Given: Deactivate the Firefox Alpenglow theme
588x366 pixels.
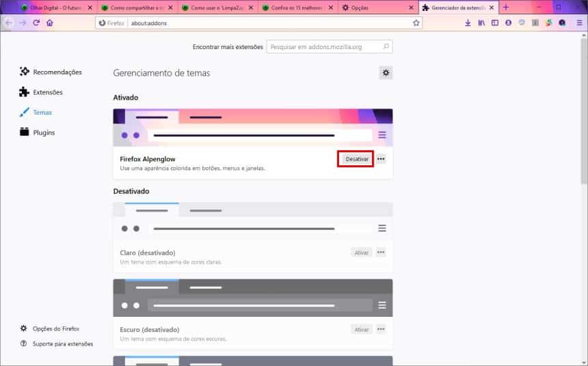Looking at the screenshot, I should pos(357,159).
